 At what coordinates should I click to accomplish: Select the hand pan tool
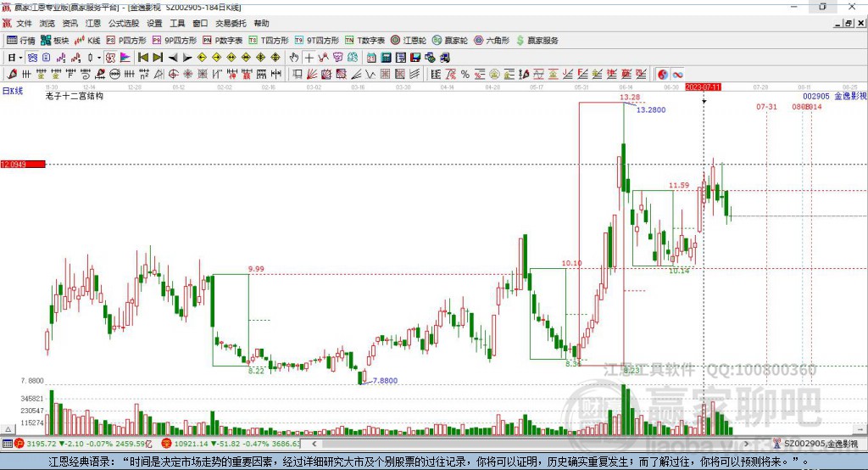click(x=294, y=58)
